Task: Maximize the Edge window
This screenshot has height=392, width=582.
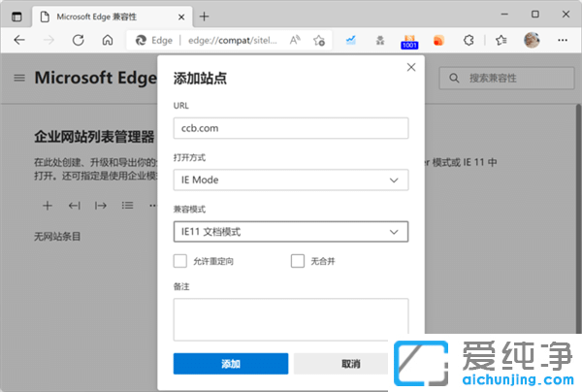Action: click(534, 15)
